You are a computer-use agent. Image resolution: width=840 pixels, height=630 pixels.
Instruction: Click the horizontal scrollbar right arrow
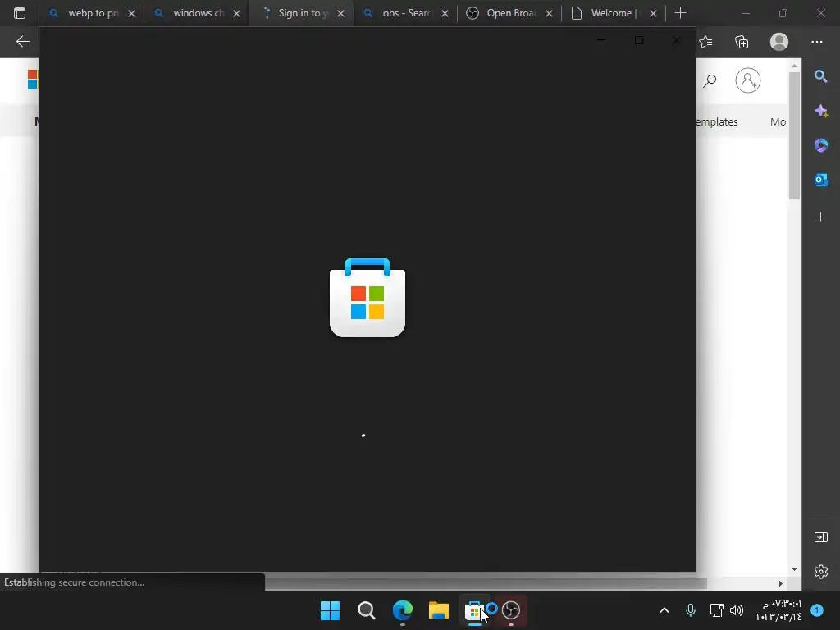(781, 583)
